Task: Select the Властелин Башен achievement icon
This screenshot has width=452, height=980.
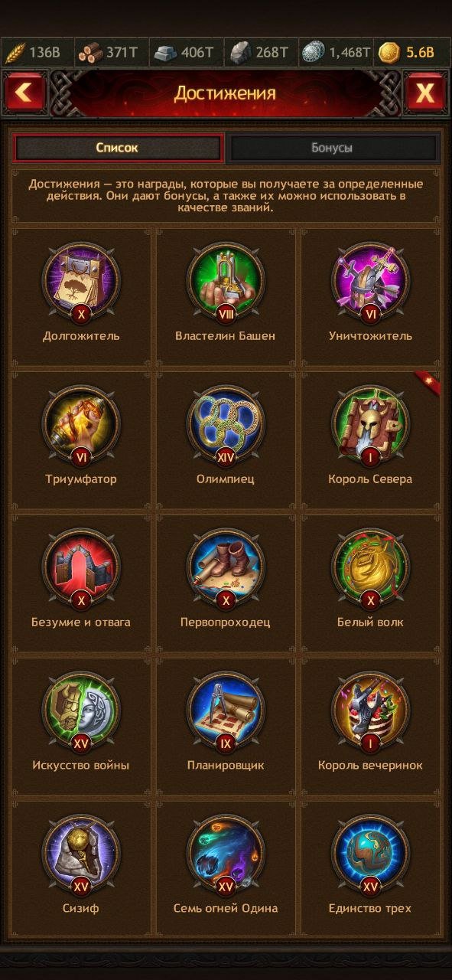Action: [x=226, y=281]
